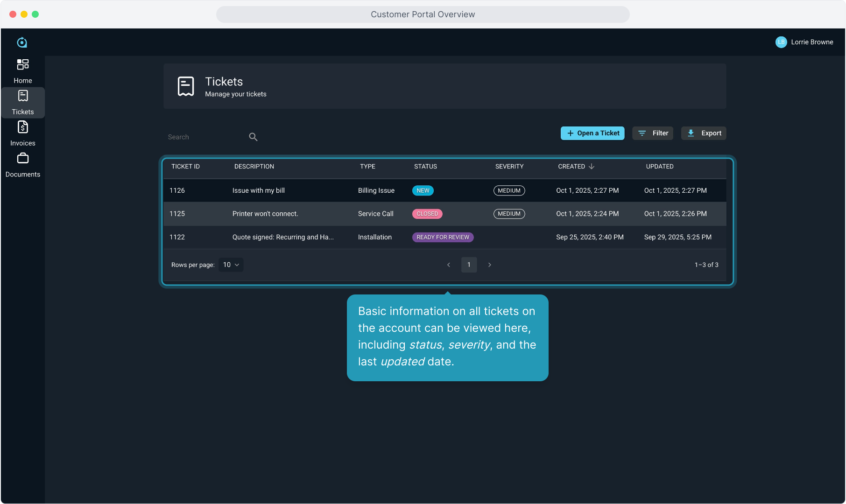The image size is (846, 504).
Task: Click in the Search input field
Action: pyautogui.click(x=205, y=137)
